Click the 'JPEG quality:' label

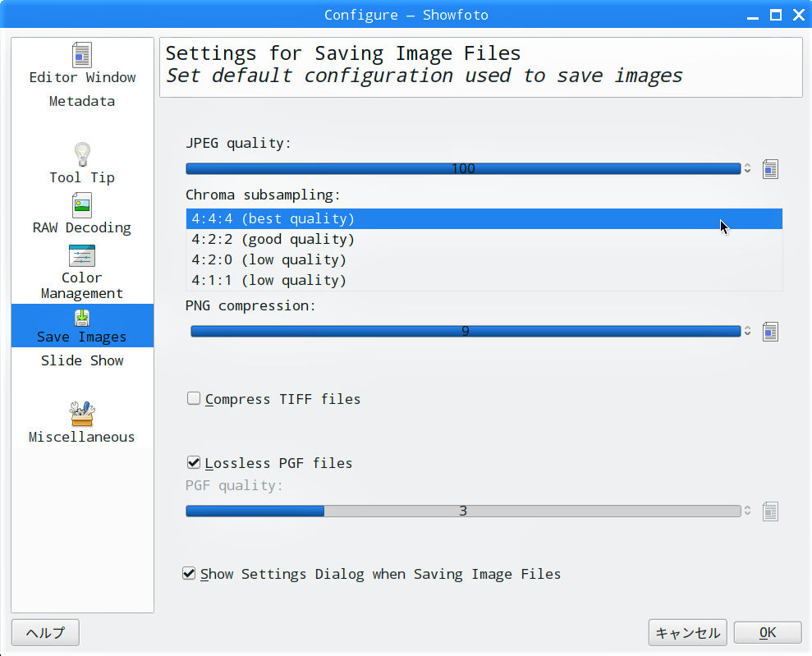238,143
